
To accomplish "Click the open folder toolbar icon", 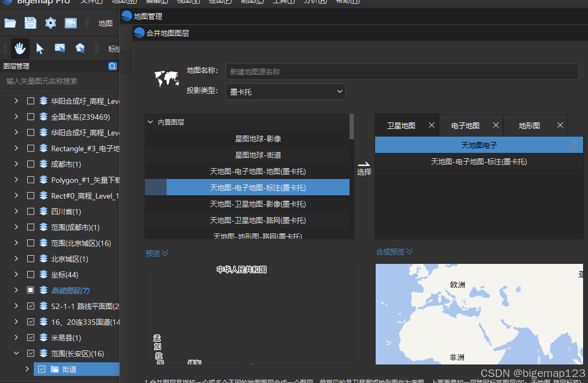I will [10, 23].
